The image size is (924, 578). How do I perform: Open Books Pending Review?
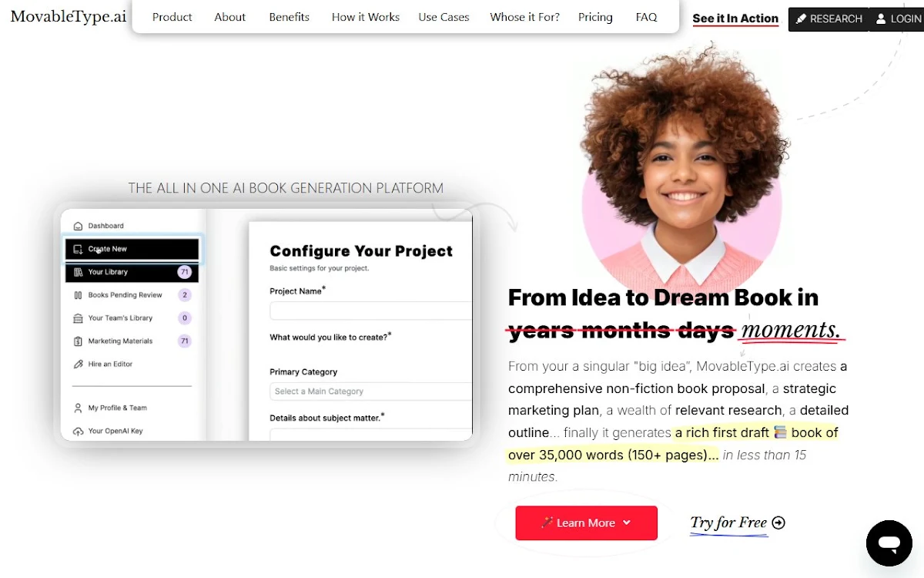click(125, 295)
